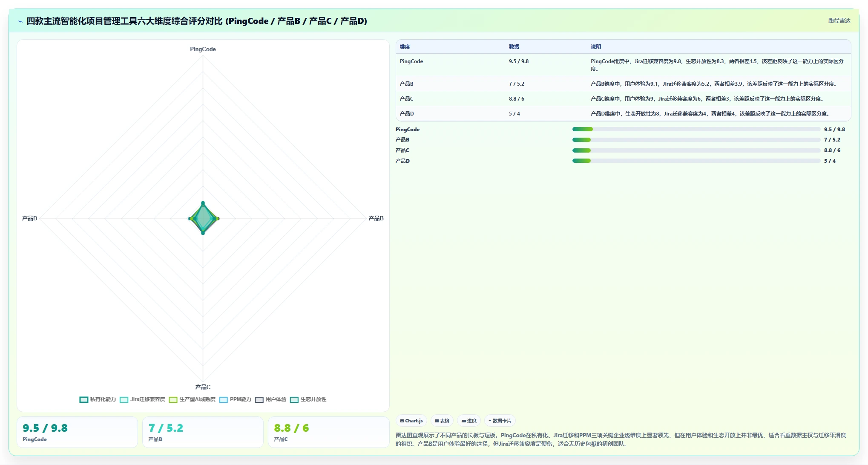Click the table description starting 产品D维度中

coord(710,114)
